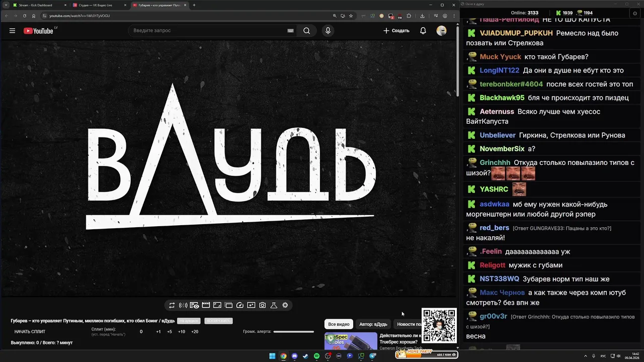Click the youtube.com address bar
Screen dimensions: 644x362
186,16
